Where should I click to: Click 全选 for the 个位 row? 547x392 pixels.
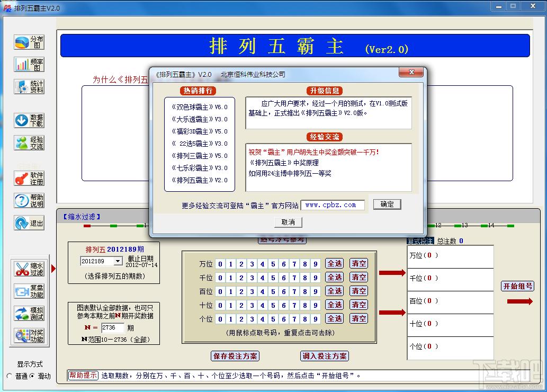tap(334, 318)
